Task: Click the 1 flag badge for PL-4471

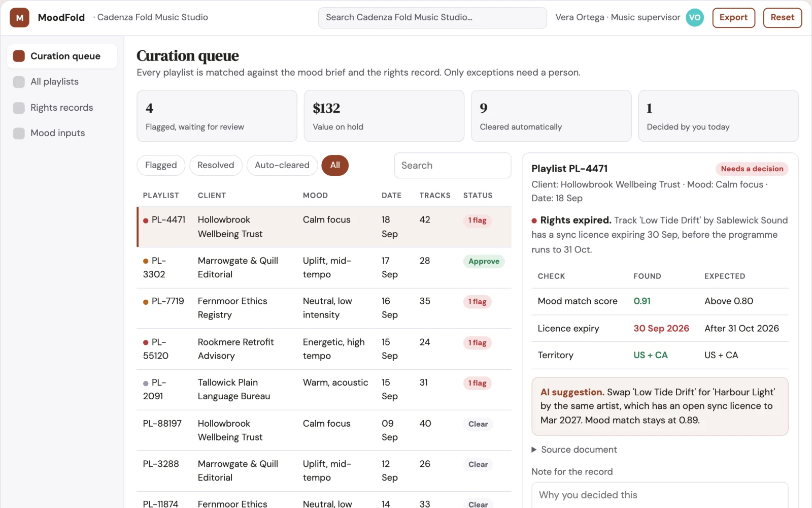Action: pos(477,220)
